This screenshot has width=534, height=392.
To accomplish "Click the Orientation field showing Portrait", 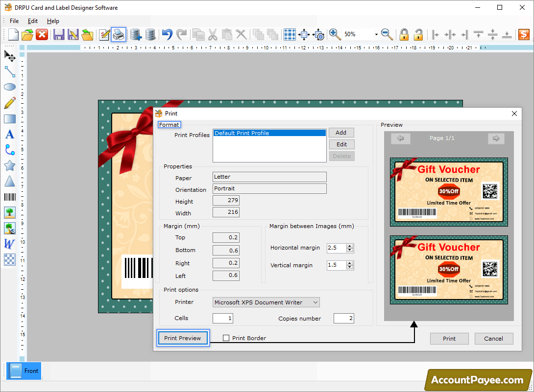I will pos(270,188).
